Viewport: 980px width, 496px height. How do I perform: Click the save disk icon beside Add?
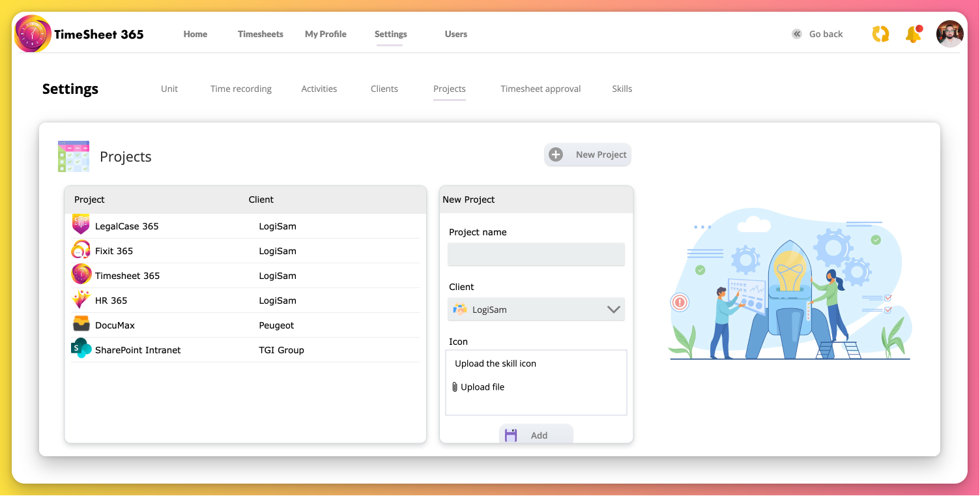(511, 435)
